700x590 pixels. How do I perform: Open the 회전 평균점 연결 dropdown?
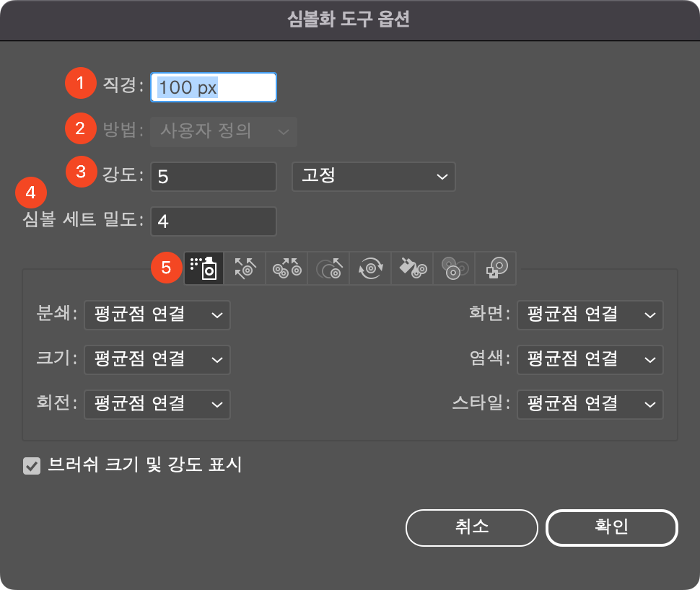point(157,405)
